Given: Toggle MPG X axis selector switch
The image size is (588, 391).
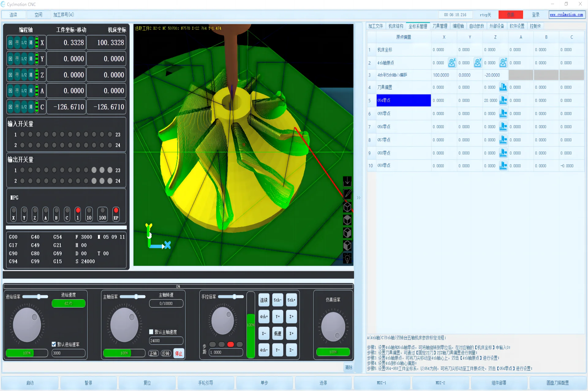Looking at the screenshot, I should [13, 214].
